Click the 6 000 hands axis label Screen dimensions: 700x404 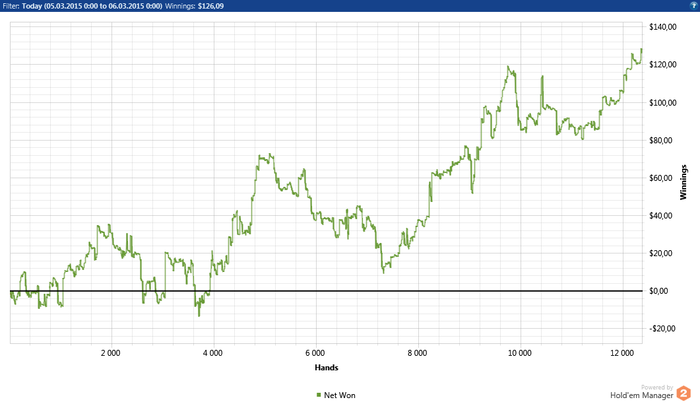[315, 353]
